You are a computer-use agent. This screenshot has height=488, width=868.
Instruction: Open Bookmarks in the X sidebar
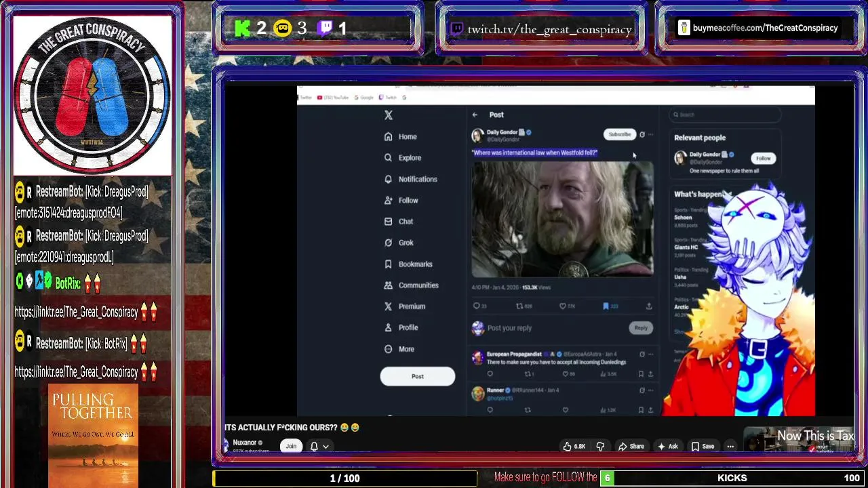click(x=408, y=264)
